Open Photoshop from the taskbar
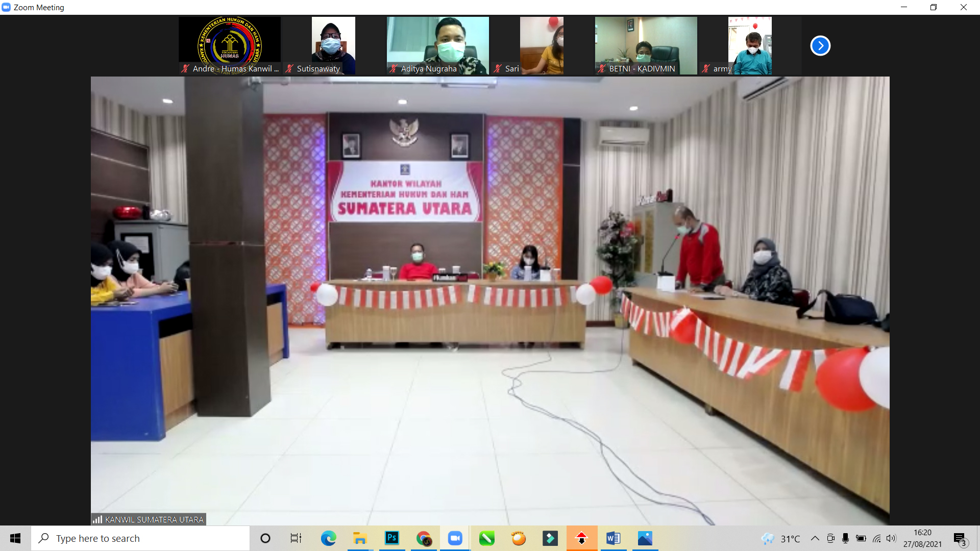Screen dimensions: 980x551 tap(391, 538)
